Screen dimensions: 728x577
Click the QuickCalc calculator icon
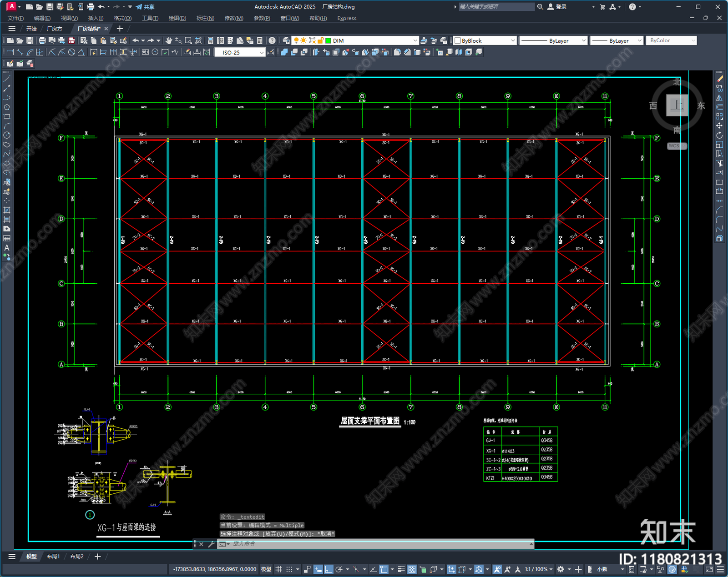pyautogui.click(x=260, y=40)
